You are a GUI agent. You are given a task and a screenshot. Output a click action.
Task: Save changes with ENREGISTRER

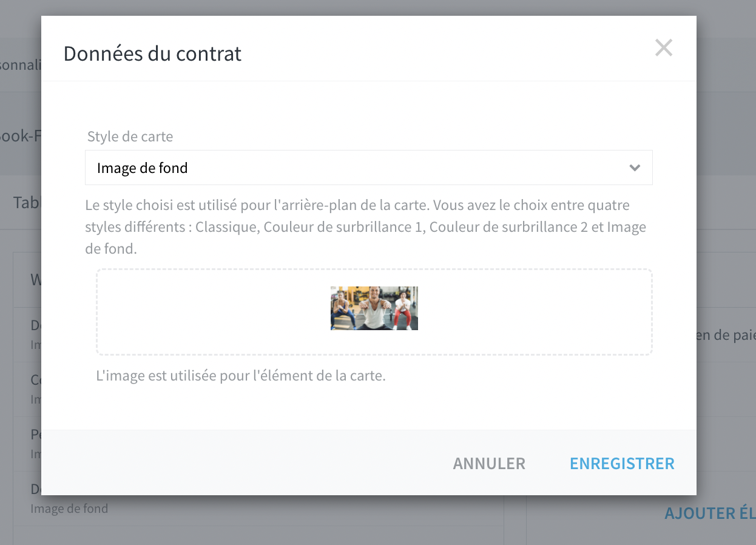622,464
